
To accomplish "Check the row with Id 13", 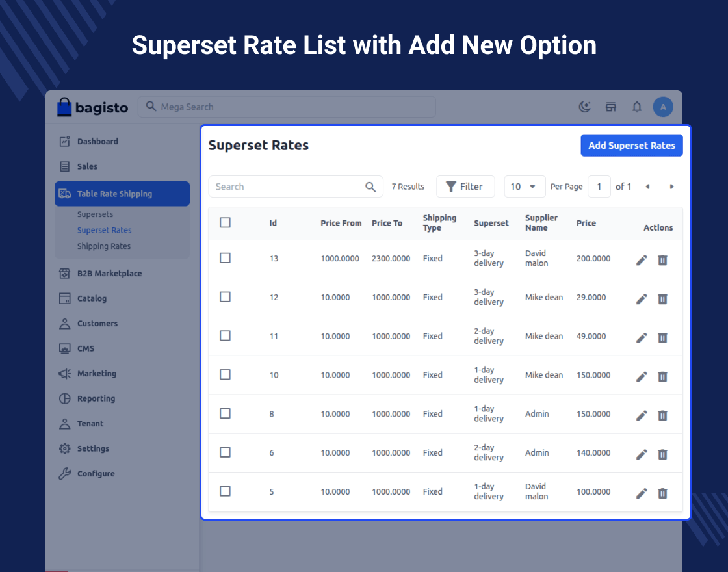I will click(x=225, y=258).
